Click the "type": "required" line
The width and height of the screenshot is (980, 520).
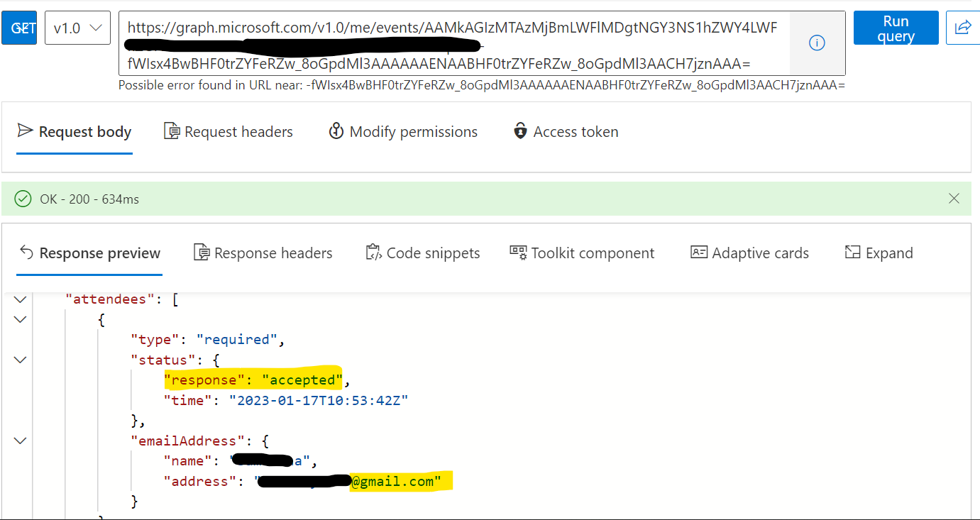208,340
